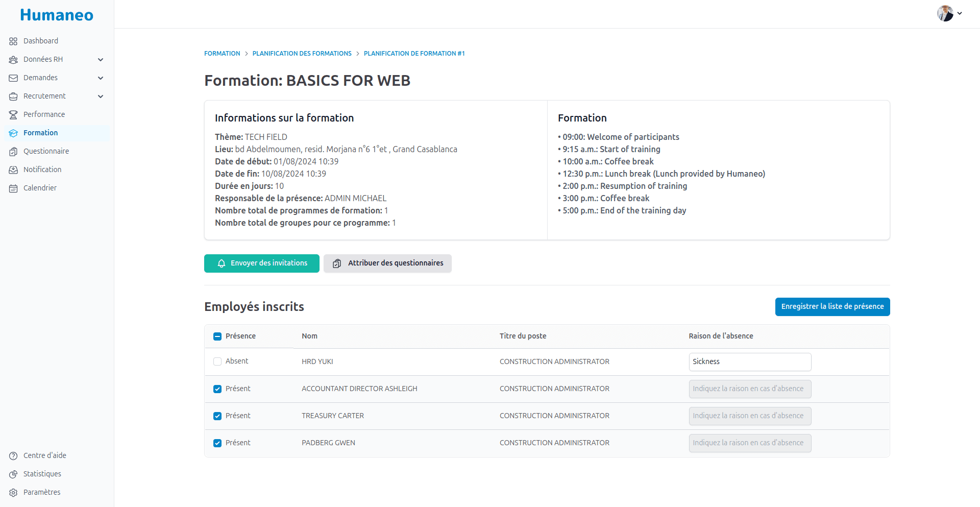Click the Paramètres gear icon

pos(13,493)
